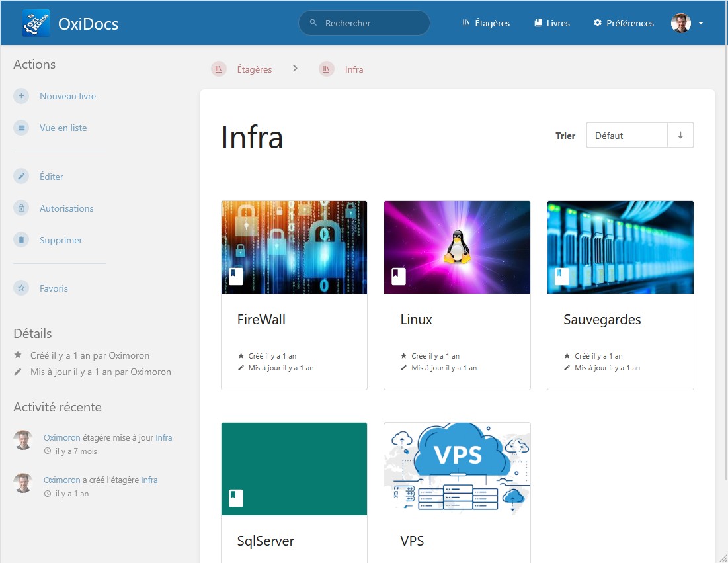Click the Infra breadcrumb shelf icon
The width and height of the screenshot is (728, 563).
327,69
